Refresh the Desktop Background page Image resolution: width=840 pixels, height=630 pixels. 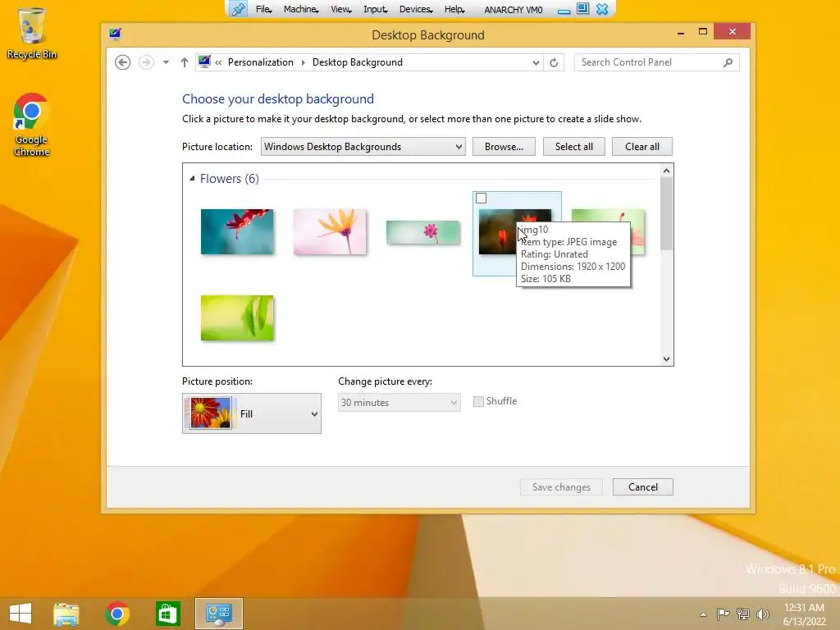pyautogui.click(x=554, y=62)
